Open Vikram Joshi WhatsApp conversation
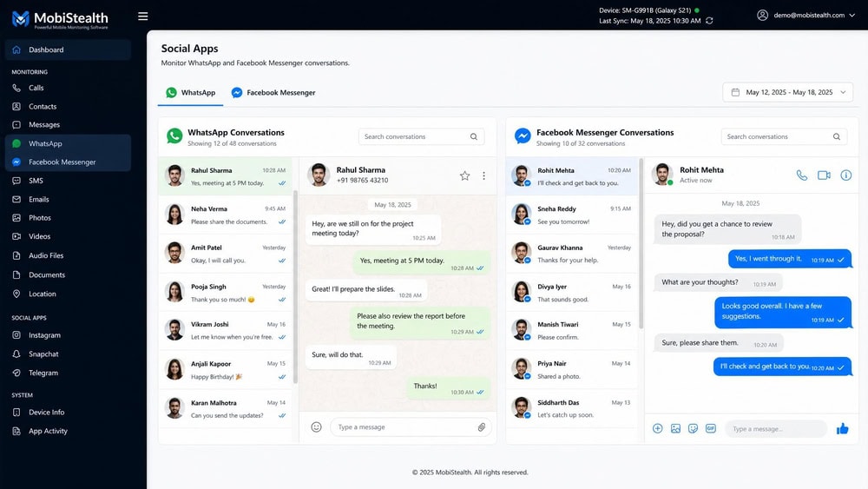 point(226,331)
